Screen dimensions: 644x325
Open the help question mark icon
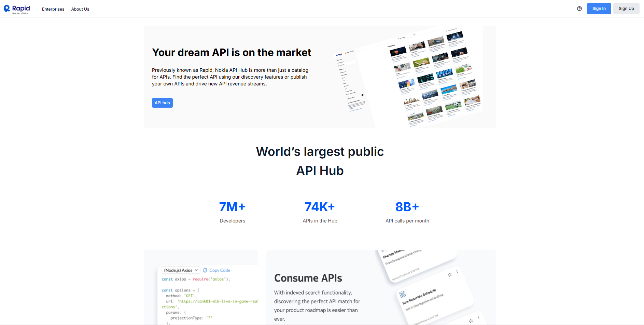pyautogui.click(x=579, y=9)
